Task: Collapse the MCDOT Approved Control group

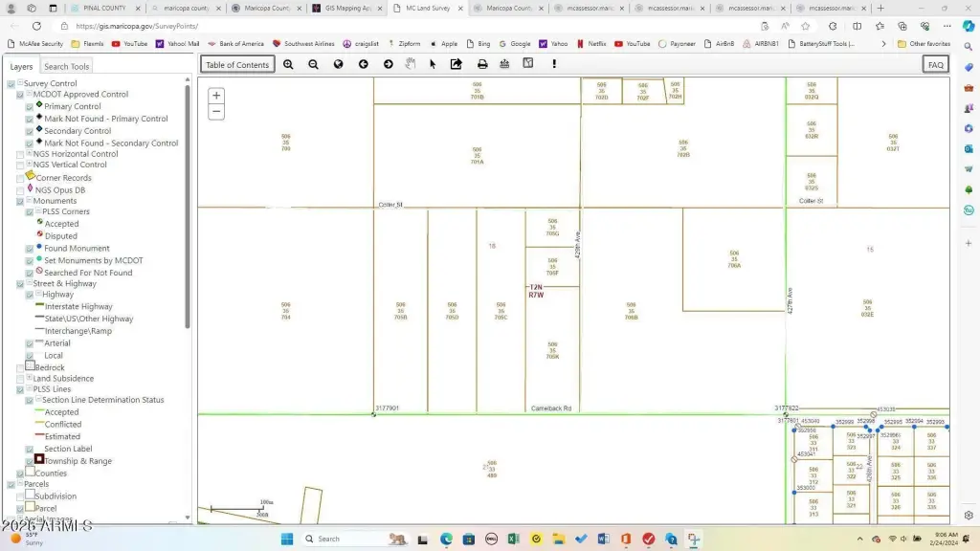Action: (x=30, y=94)
